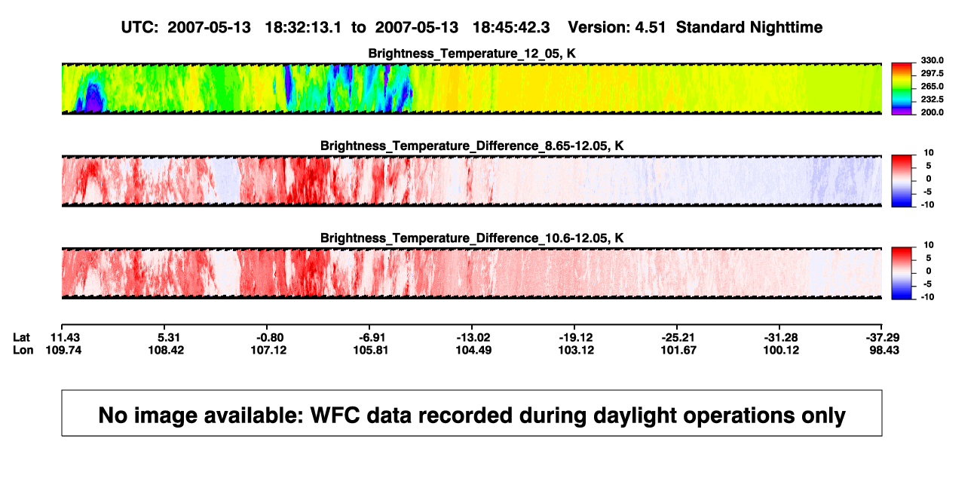The image size is (980, 503).
Task: Click the 'UTC:' header label
Action: coord(139,27)
